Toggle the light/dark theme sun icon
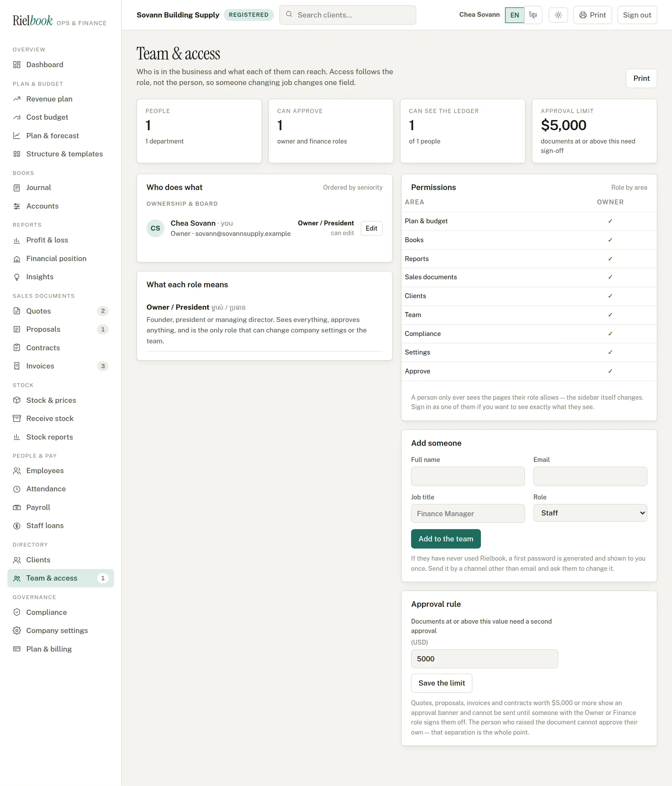The width and height of the screenshot is (672, 786). click(x=558, y=15)
